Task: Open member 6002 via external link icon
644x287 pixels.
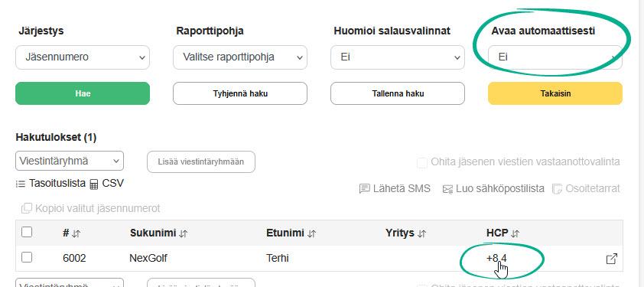Action: point(612,259)
